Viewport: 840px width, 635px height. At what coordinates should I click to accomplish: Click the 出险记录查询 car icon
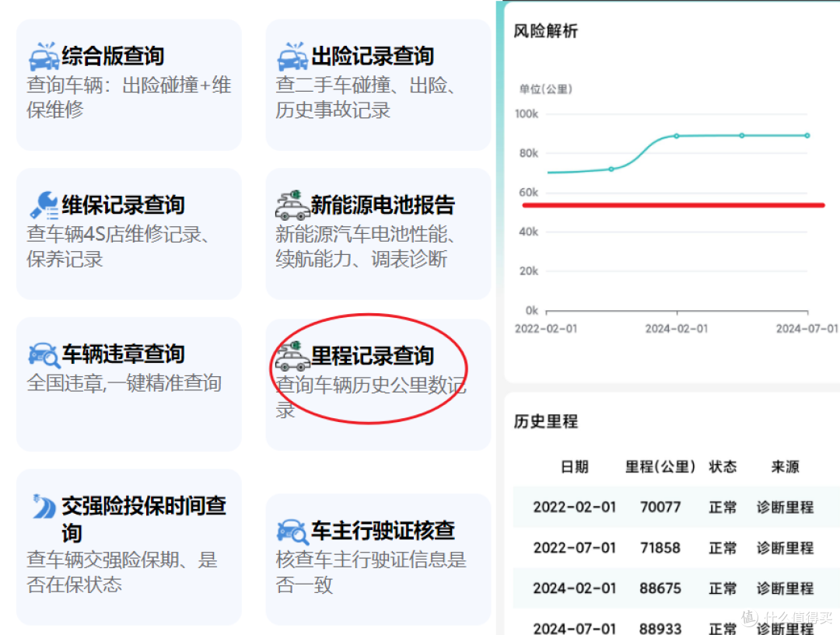(x=292, y=57)
